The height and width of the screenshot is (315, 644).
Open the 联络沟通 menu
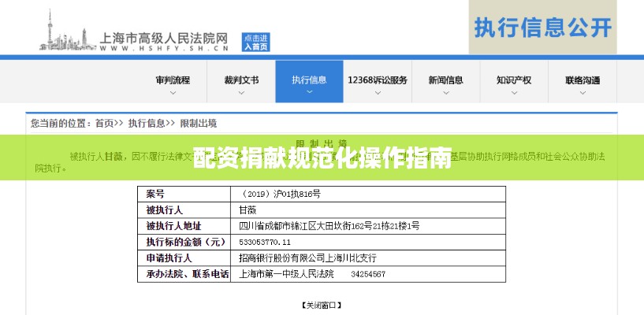pos(583,82)
